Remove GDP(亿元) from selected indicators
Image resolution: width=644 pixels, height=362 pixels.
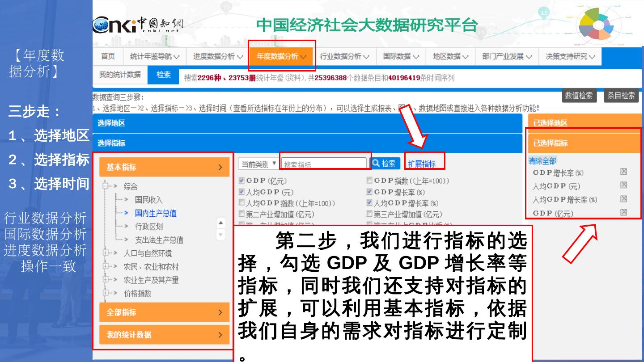[623, 212]
